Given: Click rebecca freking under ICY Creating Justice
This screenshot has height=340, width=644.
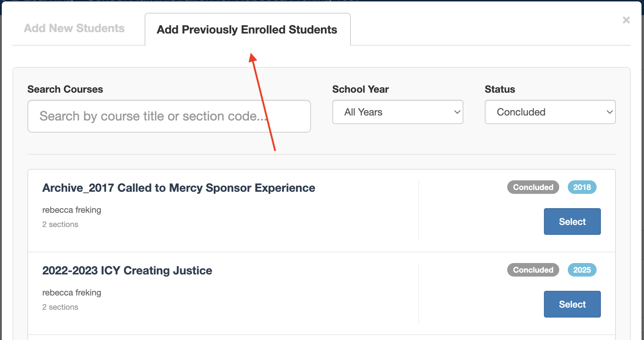Looking at the screenshot, I should coord(72,293).
